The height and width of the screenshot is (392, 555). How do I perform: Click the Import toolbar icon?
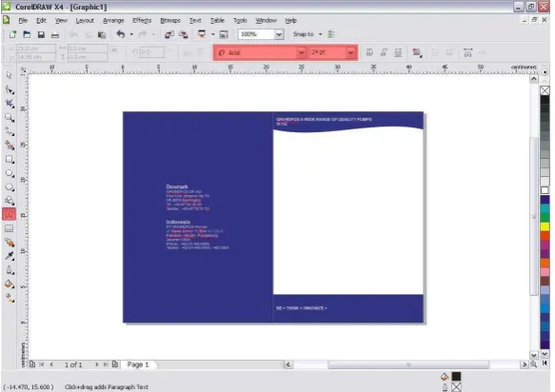(168, 34)
